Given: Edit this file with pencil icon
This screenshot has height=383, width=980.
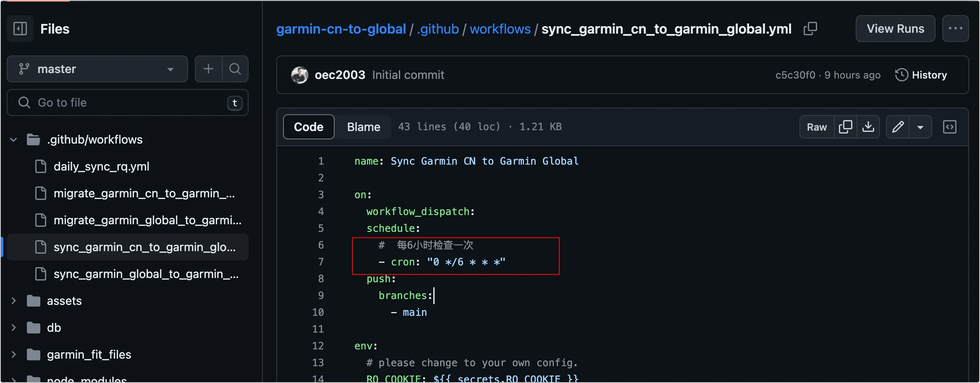Looking at the screenshot, I should pos(898,127).
